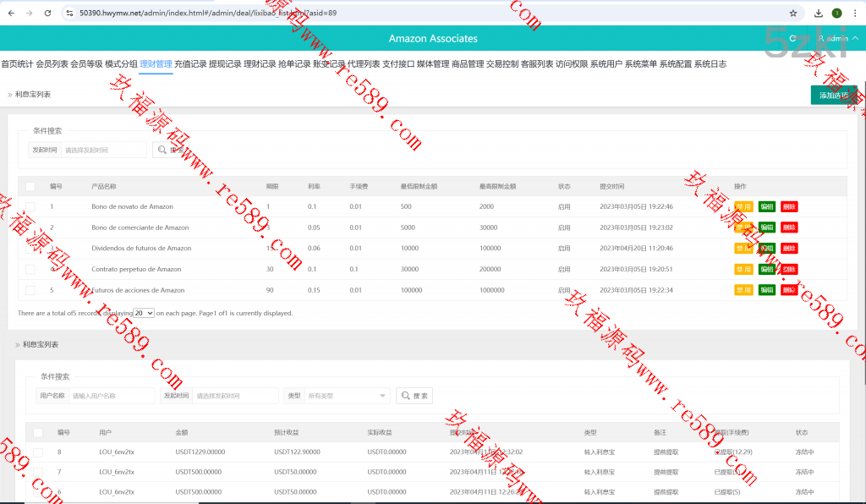866x504 pixels.
Task: Toggle the select-all checkbox in product table header
Action: [x=30, y=186]
